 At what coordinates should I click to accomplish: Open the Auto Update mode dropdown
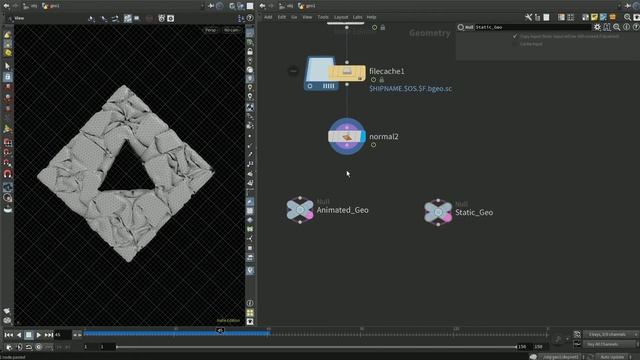click(x=614, y=357)
